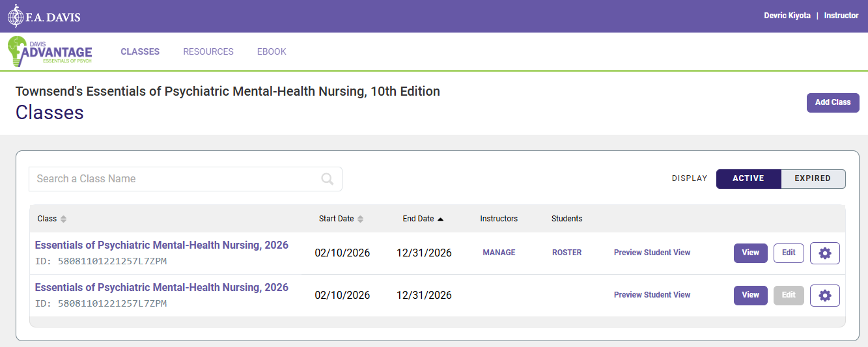Edit the first class

[x=789, y=253]
